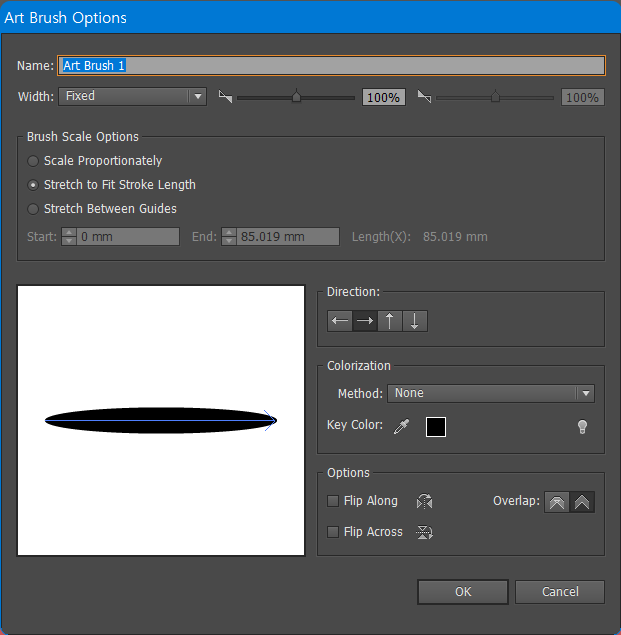Click the End 85.019 mm field

pyautogui.click(x=288, y=237)
